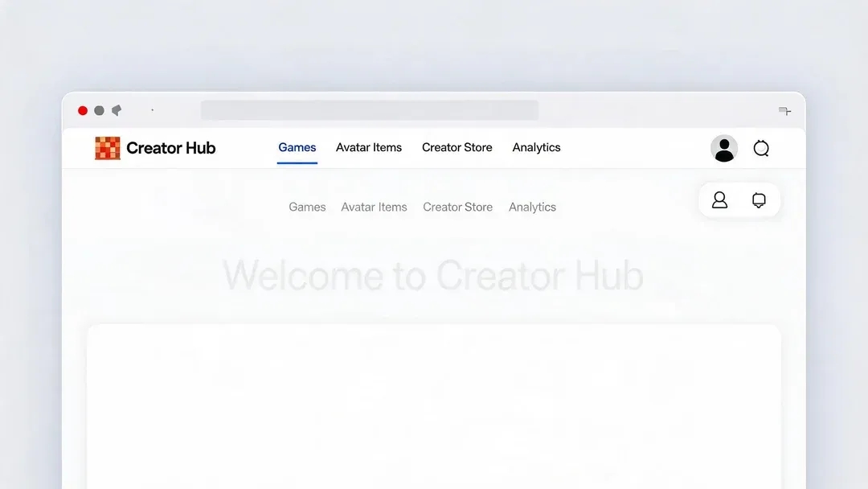868x489 pixels.
Task: Click the filled profile avatar icon
Action: point(724,149)
